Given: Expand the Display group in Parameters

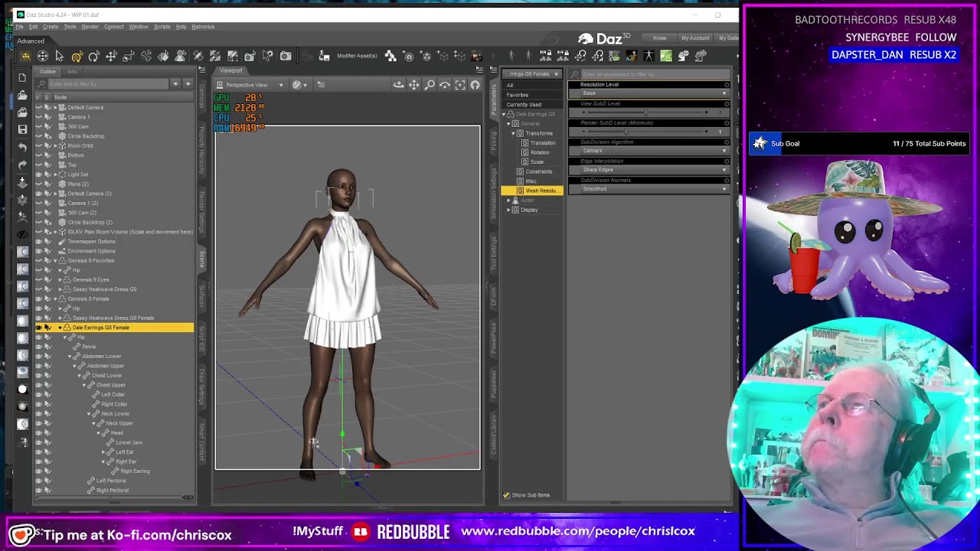Looking at the screenshot, I should point(508,210).
